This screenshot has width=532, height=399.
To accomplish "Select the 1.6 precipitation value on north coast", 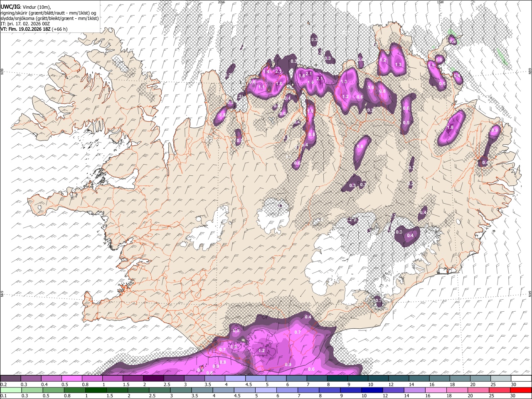I will click(x=302, y=76).
